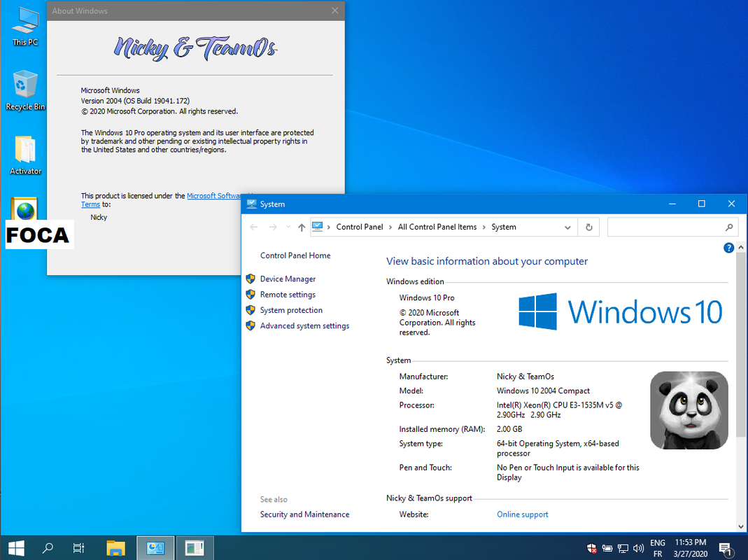Expand chevron after Control Panel breadcrumb
This screenshot has width=748, height=560.
390,227
